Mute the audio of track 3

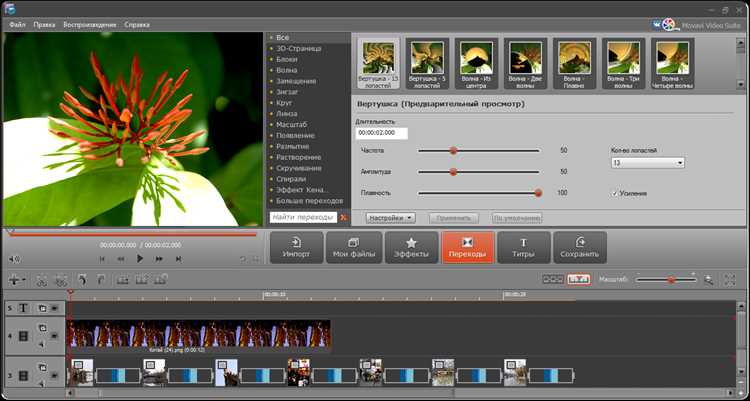42,384
